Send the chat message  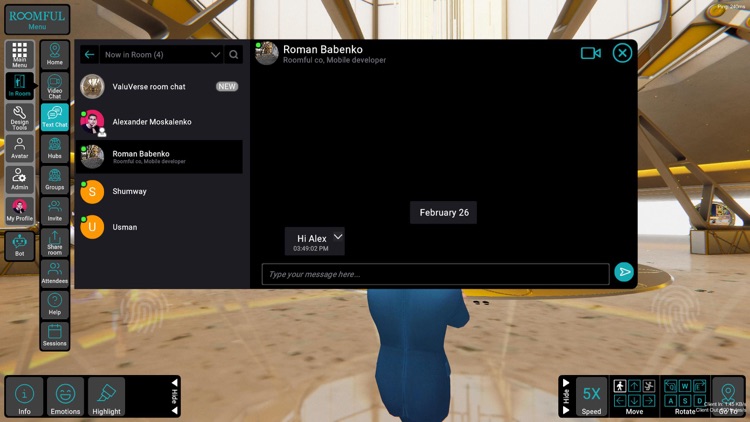(624, 272)
